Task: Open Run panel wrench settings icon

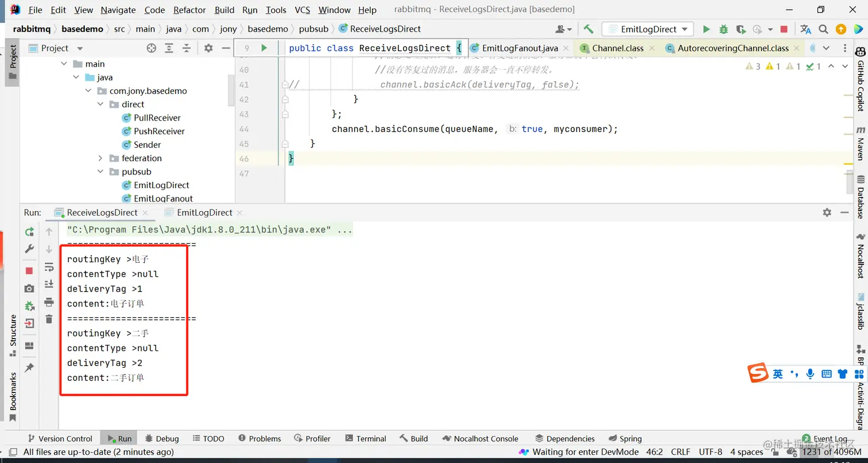Action: pyautogui.click(x=29, y=249)
